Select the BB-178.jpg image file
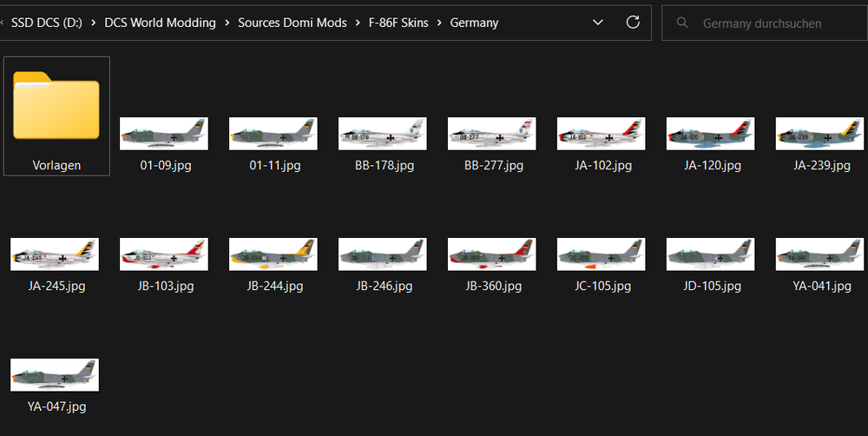Screen dimensions: 868x436 (385, 135)
